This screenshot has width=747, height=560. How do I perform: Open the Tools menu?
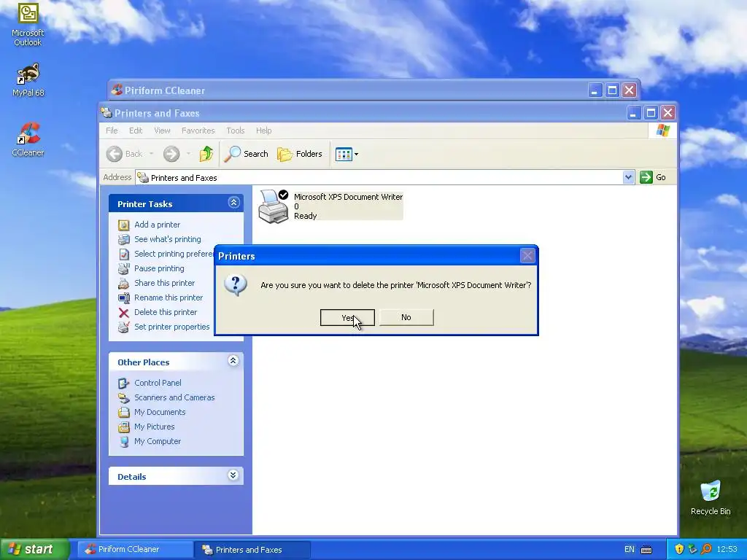(x=236, y=131)
